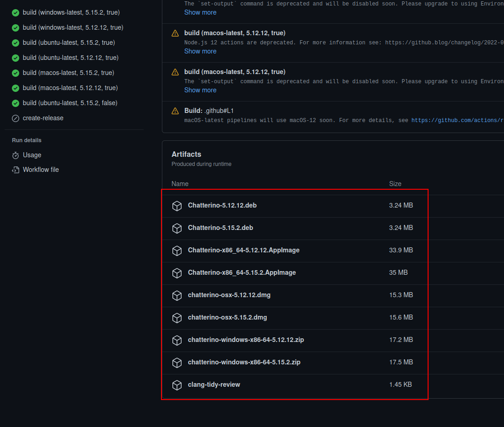Click package icon beside chatterino-windows-x86-64-5.12.12.zip

[x=177, y=340]
